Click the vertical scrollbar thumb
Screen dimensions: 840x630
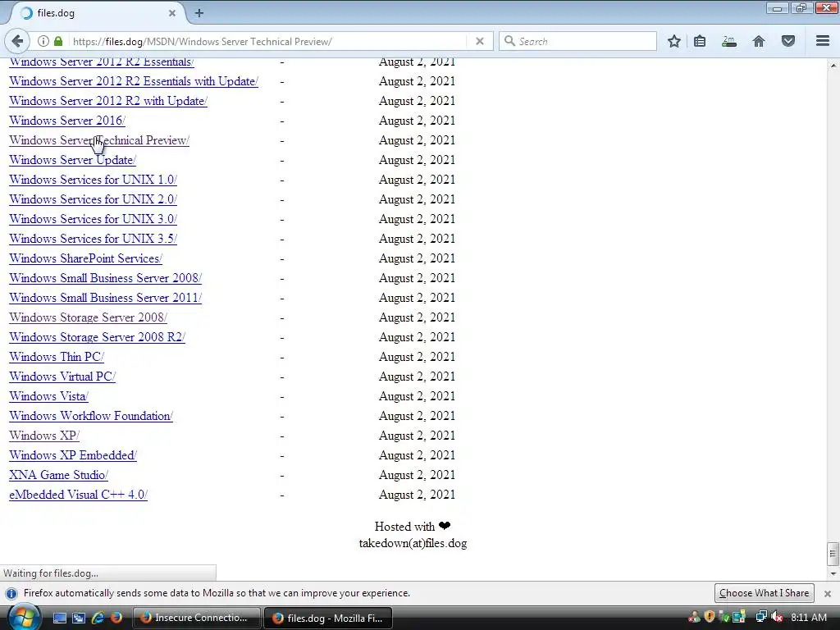point(833,555)
